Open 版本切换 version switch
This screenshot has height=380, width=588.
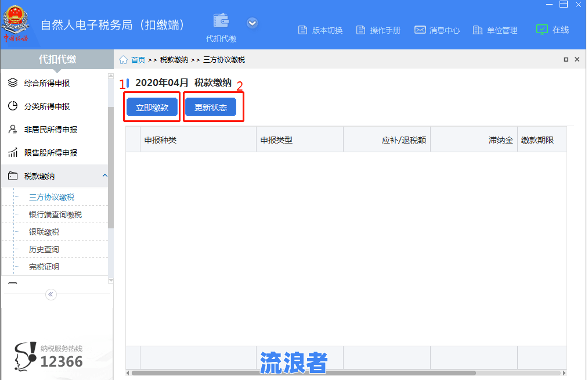coord(320,30)
